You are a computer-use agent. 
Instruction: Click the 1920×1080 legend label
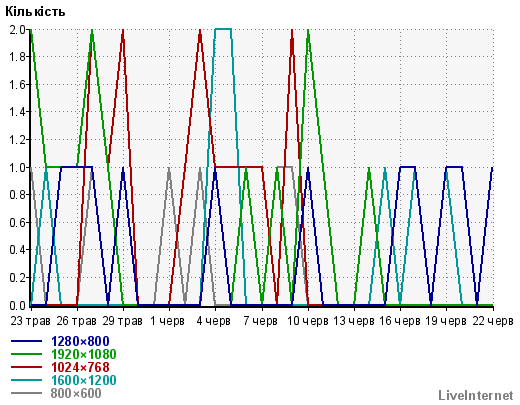(83, 354)
